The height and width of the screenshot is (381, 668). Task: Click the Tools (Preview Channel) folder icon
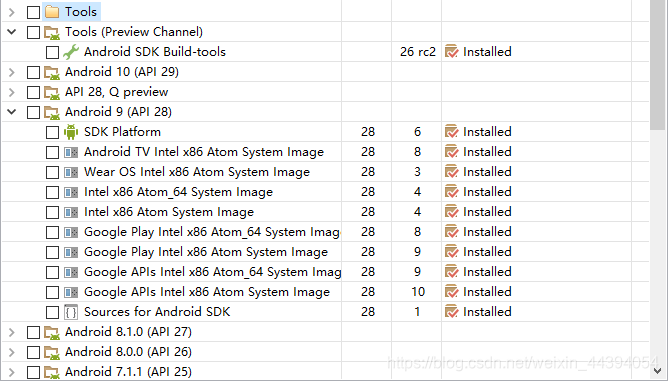(52, 32)
